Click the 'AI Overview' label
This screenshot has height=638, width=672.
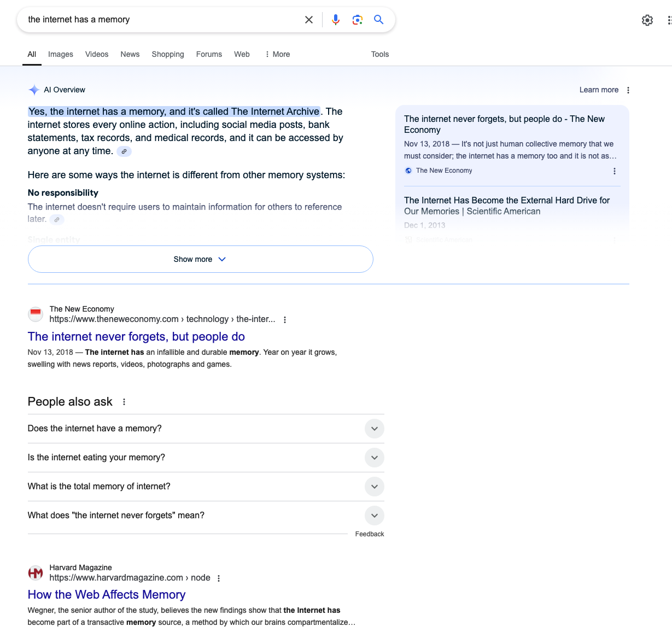65,90
